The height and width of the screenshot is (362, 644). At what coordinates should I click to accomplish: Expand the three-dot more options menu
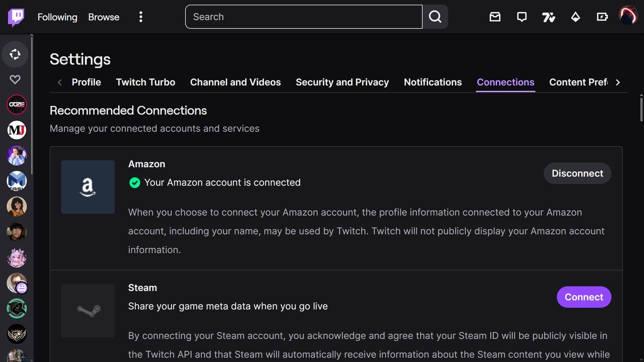pyautogui.click(x=141, y=17)
